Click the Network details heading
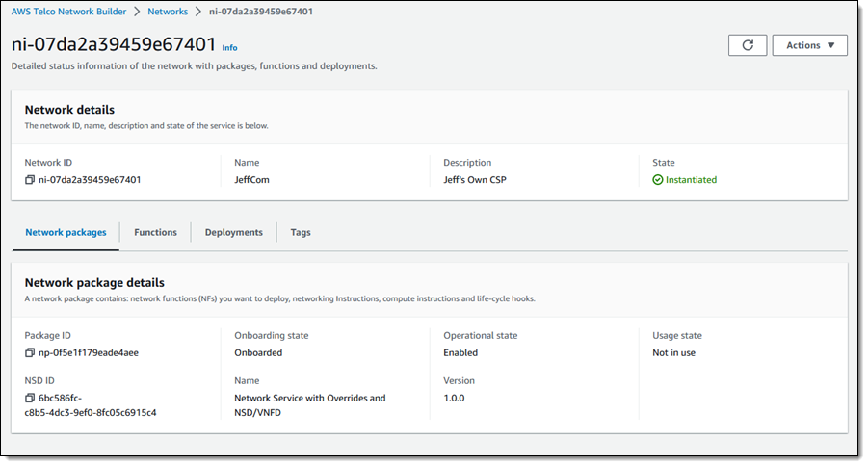 point(69,110)
